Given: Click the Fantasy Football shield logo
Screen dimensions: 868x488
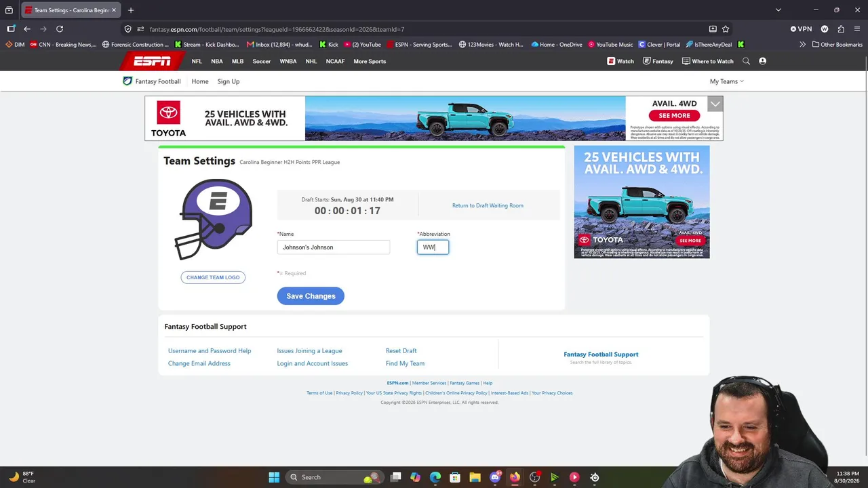Looking at the screenshot, I should (127, 81).
